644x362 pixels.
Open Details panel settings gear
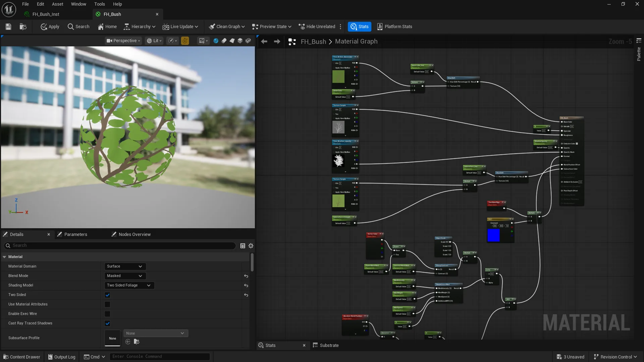(x=251, y=246)
